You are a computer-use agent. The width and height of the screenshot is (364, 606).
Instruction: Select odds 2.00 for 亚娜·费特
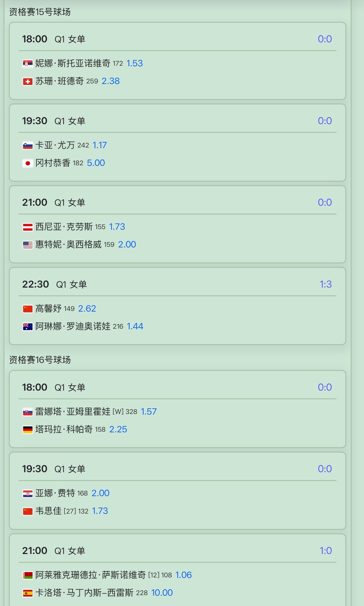pyautogui.click(x=100, y=493)
